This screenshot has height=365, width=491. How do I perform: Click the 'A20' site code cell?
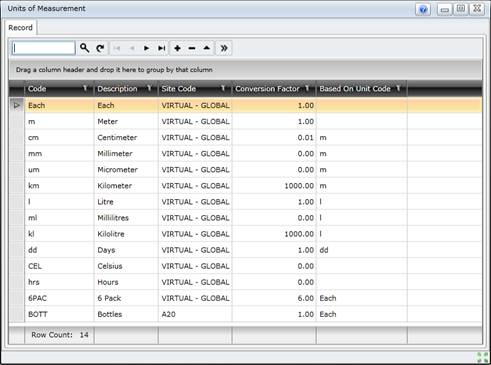195,314
